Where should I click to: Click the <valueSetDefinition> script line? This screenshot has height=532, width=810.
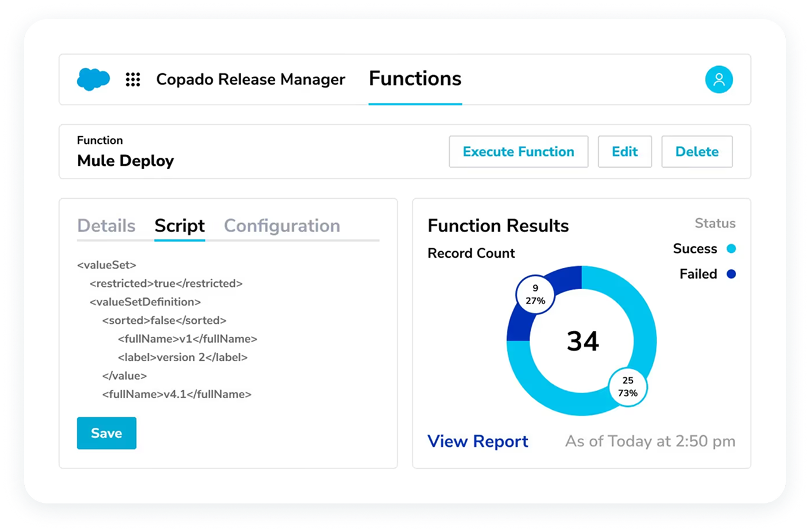[145, 302]
